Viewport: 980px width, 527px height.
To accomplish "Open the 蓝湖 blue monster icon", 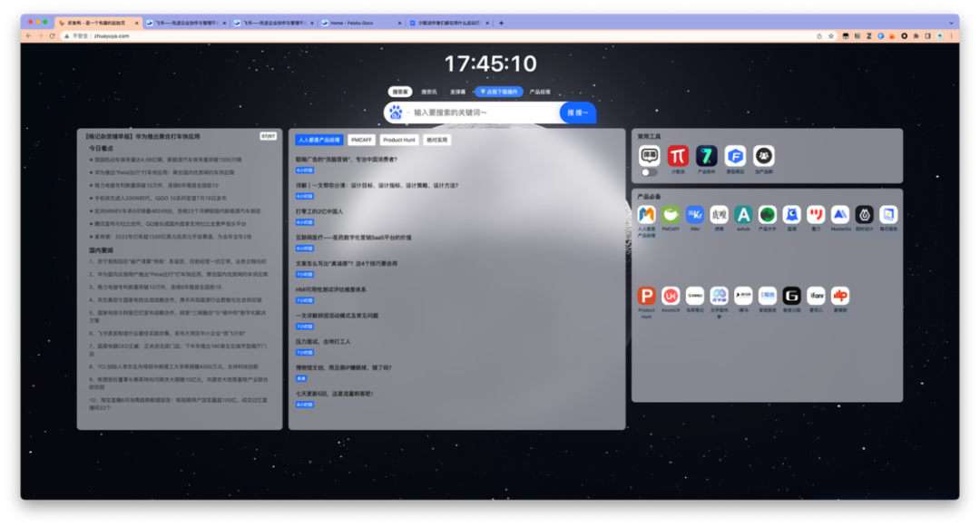I will pyautogui.click(x=791, y=215).
